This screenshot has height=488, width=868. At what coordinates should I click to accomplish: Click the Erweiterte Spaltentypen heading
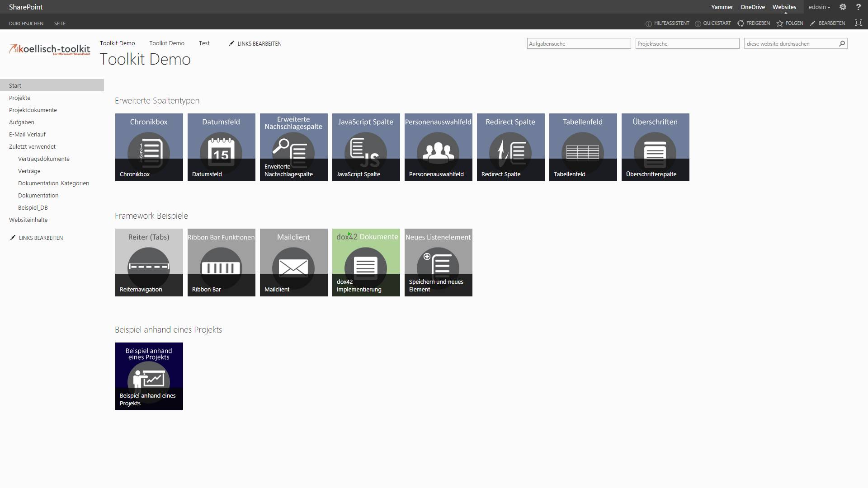click(x=157, y=101)
